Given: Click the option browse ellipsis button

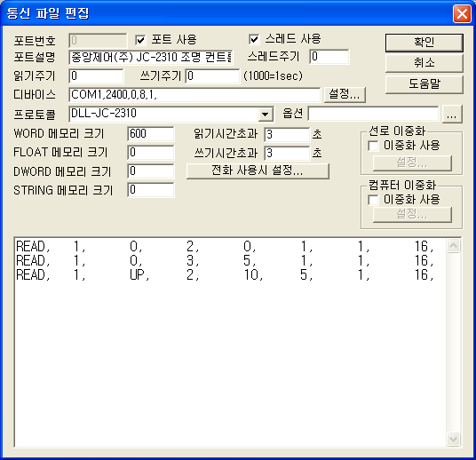Looking at the screenshot, I should point(452,115).
